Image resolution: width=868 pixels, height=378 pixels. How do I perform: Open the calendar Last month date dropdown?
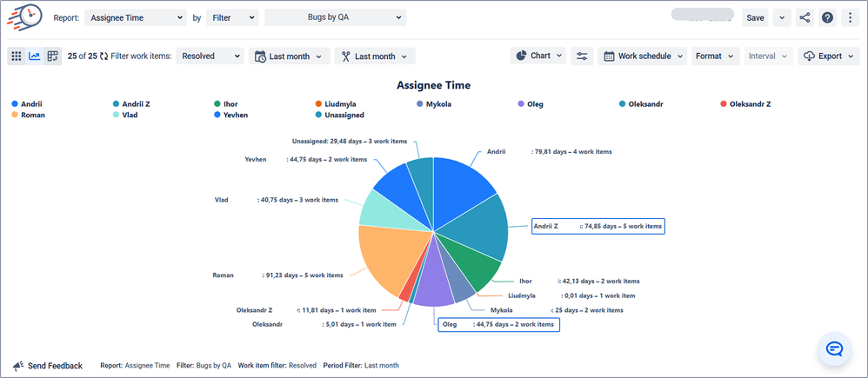pos(289,56)
